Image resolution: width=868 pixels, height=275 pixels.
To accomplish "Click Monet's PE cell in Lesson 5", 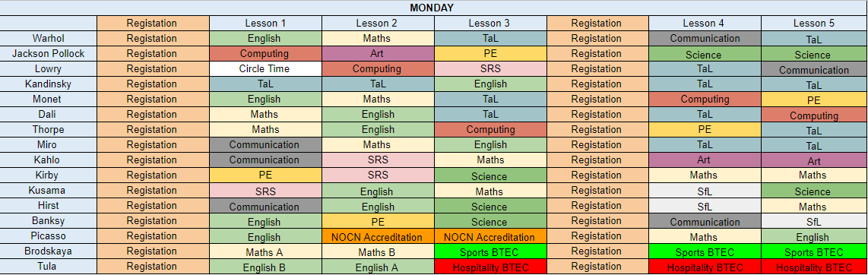I will click(814, 100).
